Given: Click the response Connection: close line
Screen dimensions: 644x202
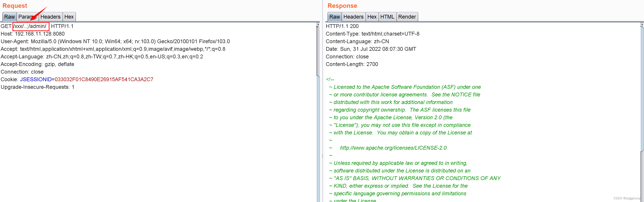Looking at the screenshot, I should pos(347,57).
